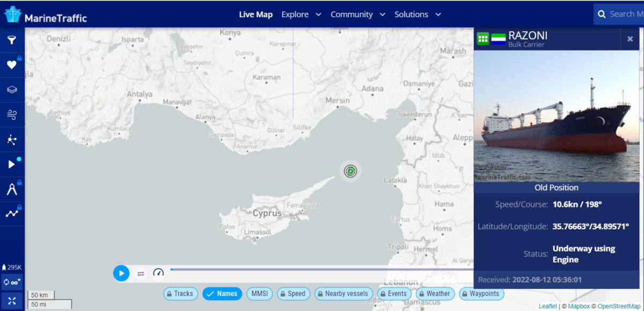Click the MarineTraffic logo
The image size is (644, 311).
(x=46, y=15)
